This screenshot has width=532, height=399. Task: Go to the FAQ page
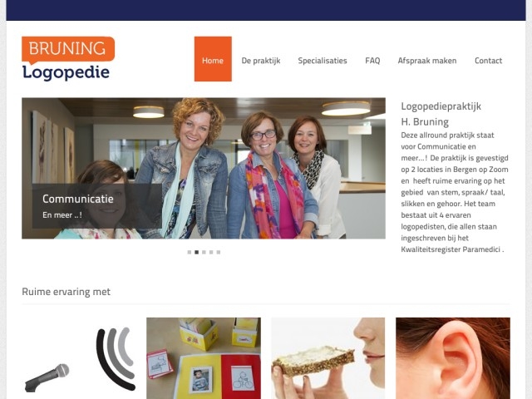coord(372,61)
